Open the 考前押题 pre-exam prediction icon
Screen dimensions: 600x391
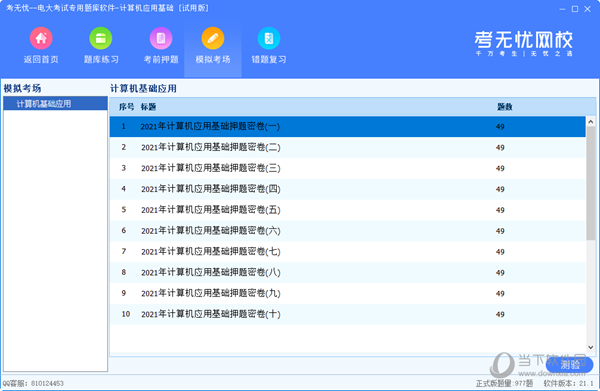[161, 38]
